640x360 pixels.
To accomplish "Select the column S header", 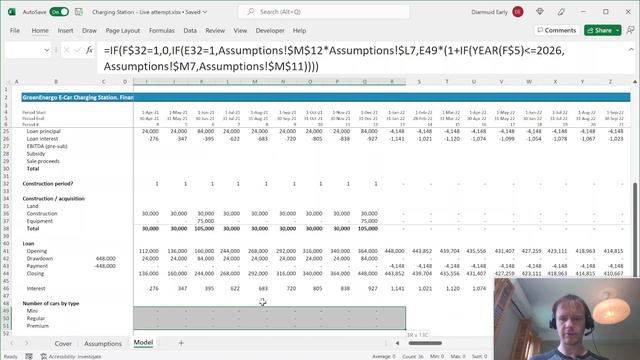I will pyautogui.click(x=419, y=82).
